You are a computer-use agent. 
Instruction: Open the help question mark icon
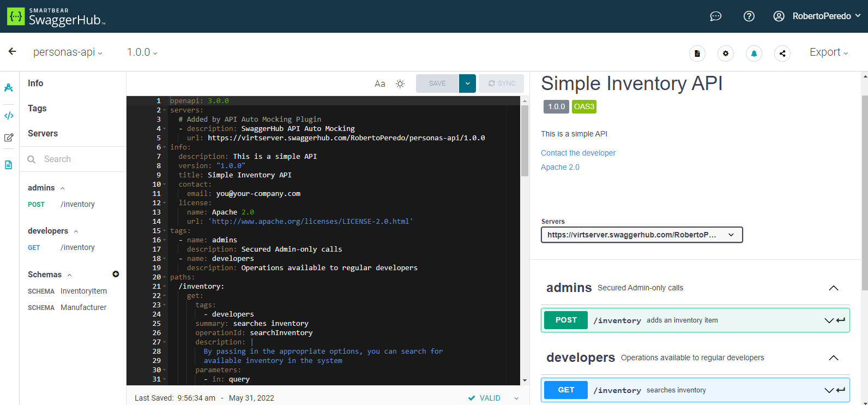749,16
